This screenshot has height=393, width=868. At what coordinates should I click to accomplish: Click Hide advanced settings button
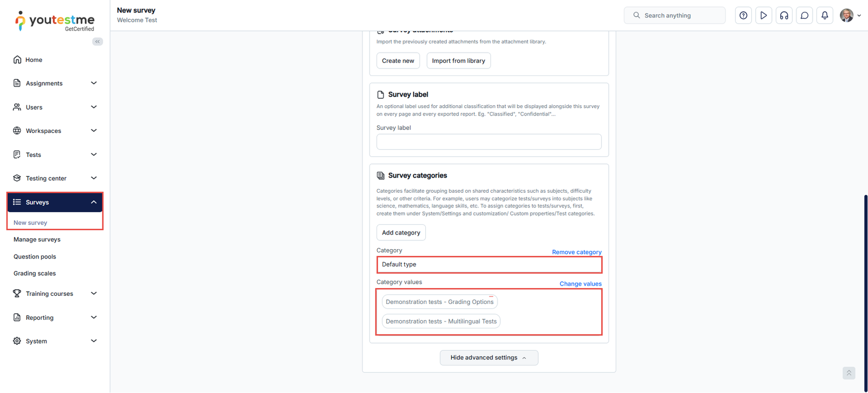click(488, 358)
